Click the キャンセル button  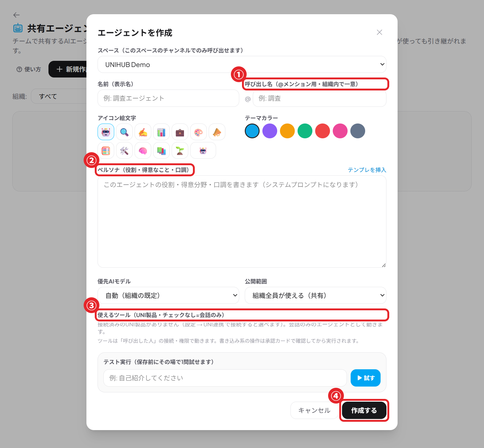click(x=314, y=410)
